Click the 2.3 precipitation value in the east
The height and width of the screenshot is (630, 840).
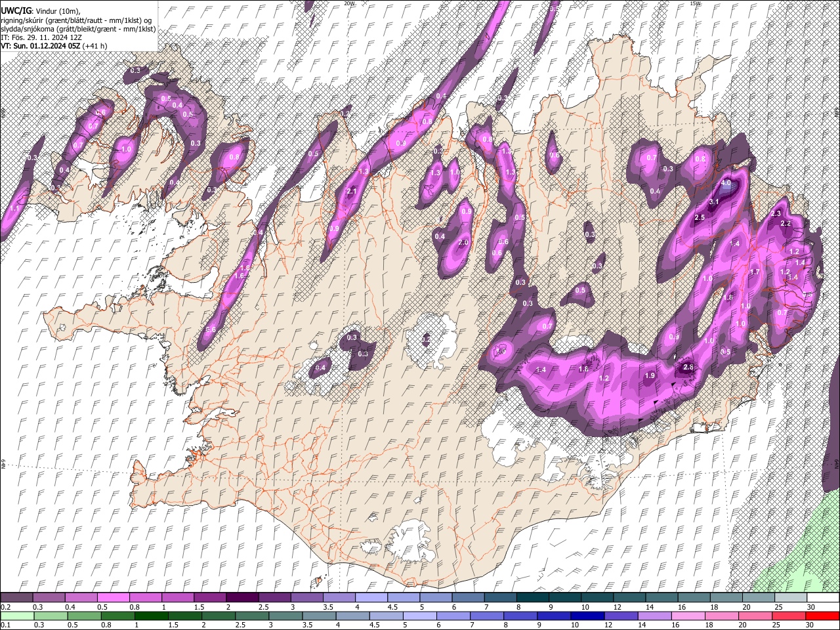click(x=776, y=214)
